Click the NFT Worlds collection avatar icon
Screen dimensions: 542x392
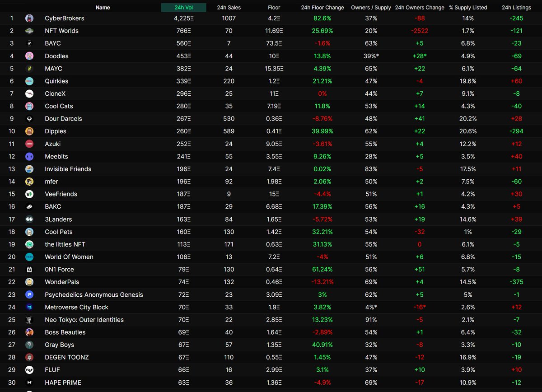pos(29,31)
